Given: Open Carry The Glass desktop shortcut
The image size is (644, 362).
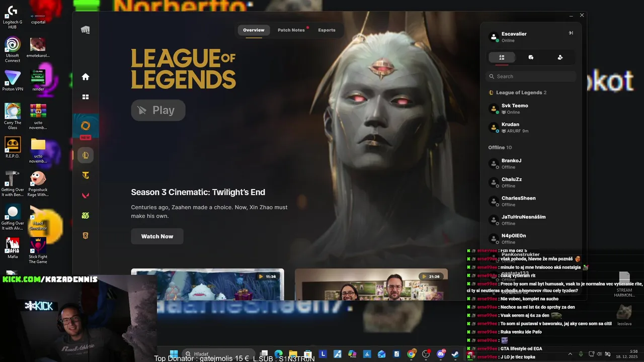Looking at the screenshot, I should point(13,116).
